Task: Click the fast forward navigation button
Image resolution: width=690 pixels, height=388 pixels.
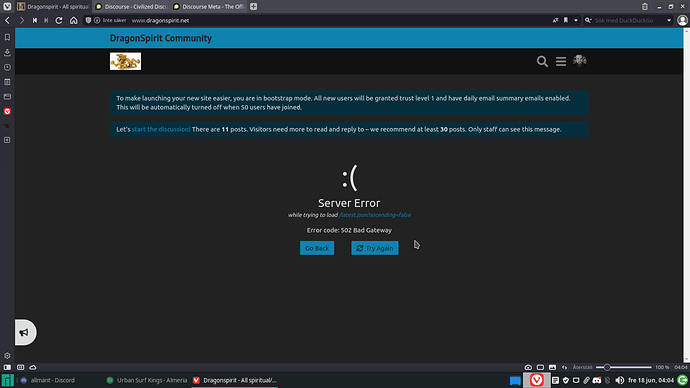Action: tap(46, 20)
